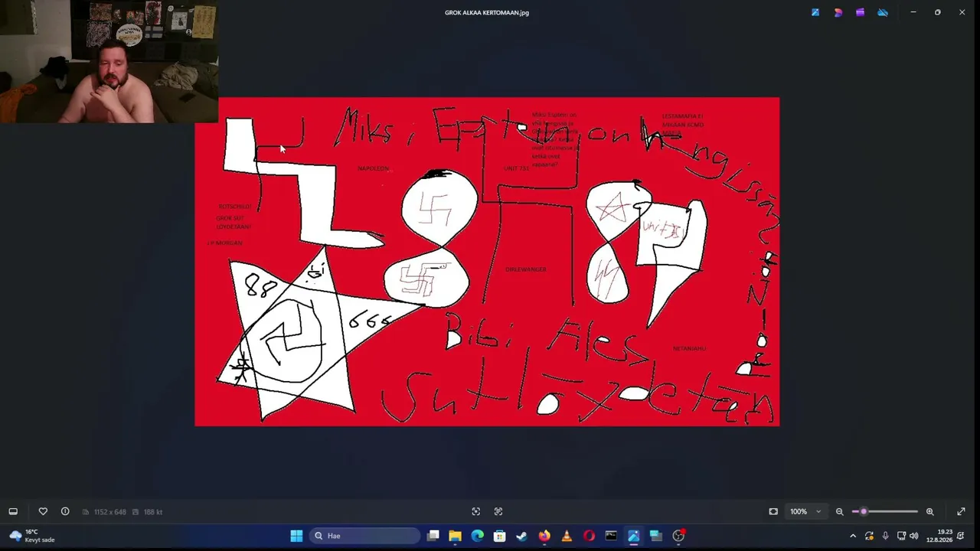Click the GROK ALKAA KERTOMAAN.jpg title
The image size is (980, 551).
point(487,12)
